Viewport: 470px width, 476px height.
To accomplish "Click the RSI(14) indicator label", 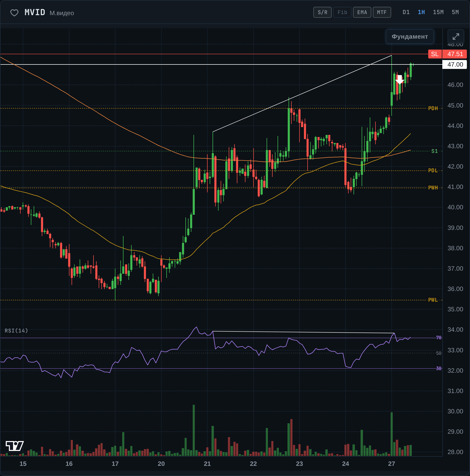I will tap(16, 331).
